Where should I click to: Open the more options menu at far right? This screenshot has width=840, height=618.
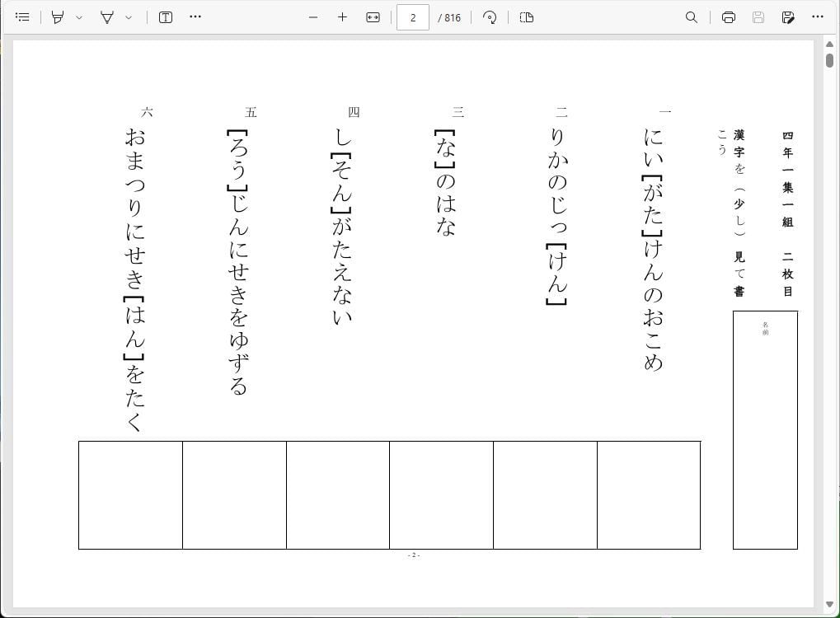(x=818, y=17)
